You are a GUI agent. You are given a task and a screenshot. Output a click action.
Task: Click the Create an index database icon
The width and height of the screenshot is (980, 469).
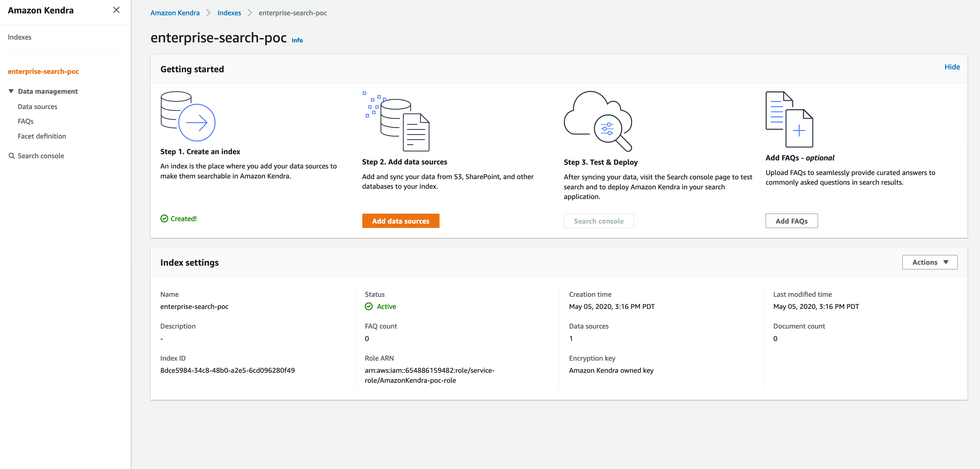(188, 116)
